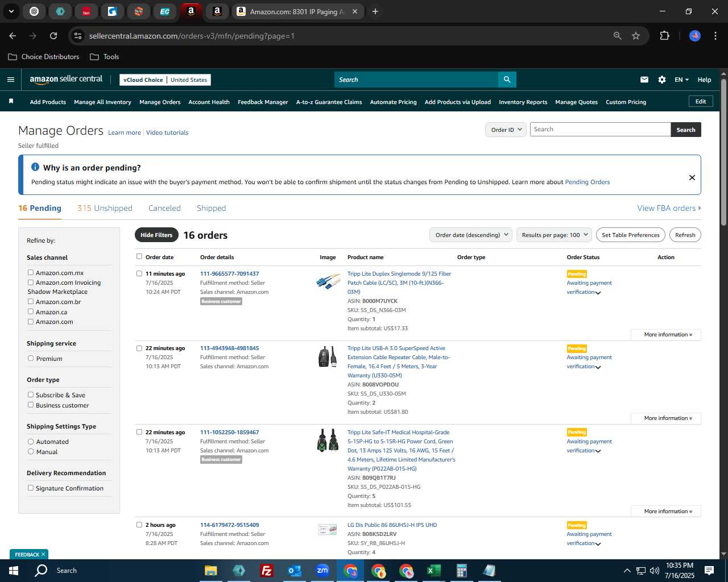Go back with the browser back arrow
728x582 pixels.
pyautogui.click(x=13, y=36)
